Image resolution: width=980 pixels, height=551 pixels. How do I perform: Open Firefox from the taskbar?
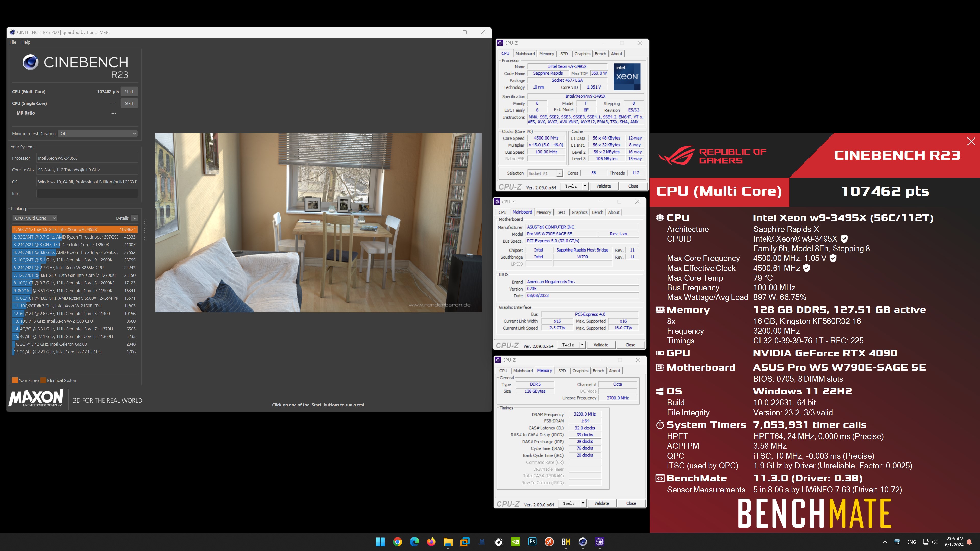tap(431, 542)
